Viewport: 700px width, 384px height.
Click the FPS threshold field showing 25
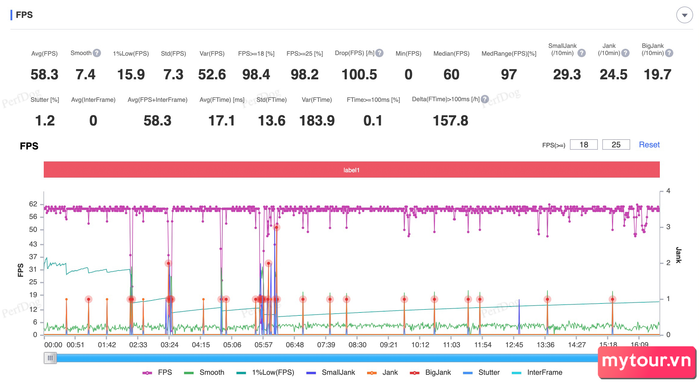pyautogui.click(x=616, y=145)
